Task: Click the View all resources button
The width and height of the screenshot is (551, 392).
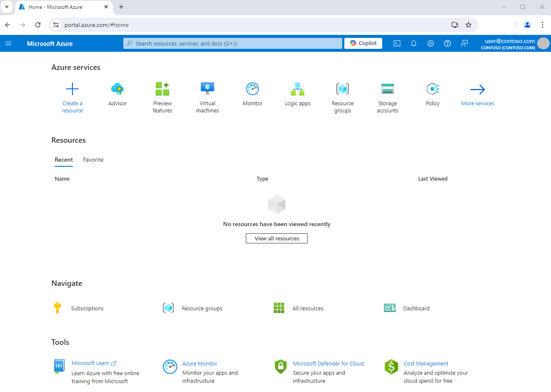Action: tap(277, 238)
